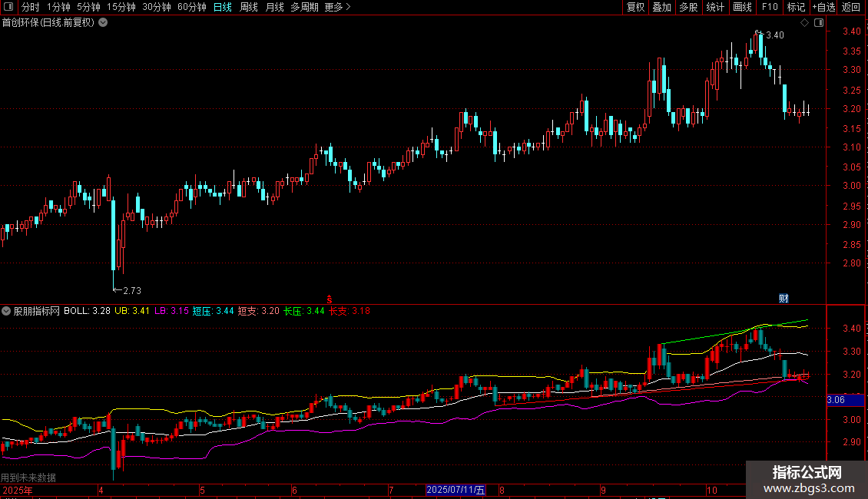Screen dimensions: 868x499
Task: Click the 长压: 3.44 value label
Action: [304, 311]
